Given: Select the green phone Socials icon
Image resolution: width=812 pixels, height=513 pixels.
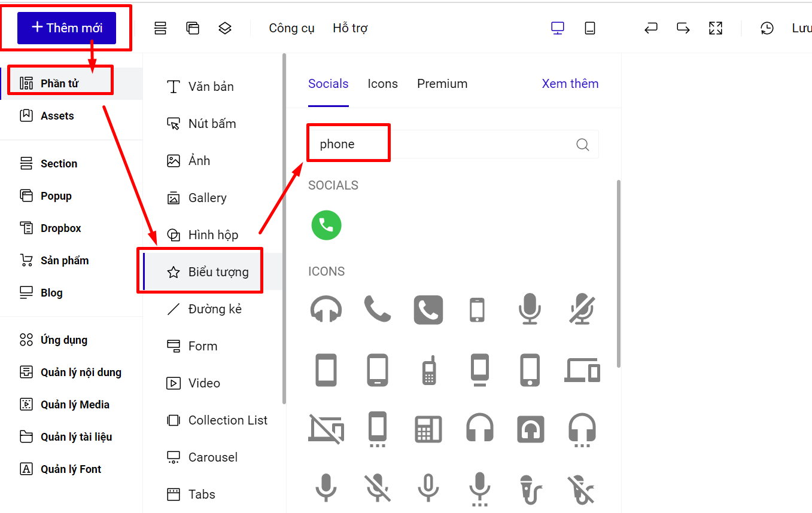Looking at the screenshot, I should pos(326,225).
